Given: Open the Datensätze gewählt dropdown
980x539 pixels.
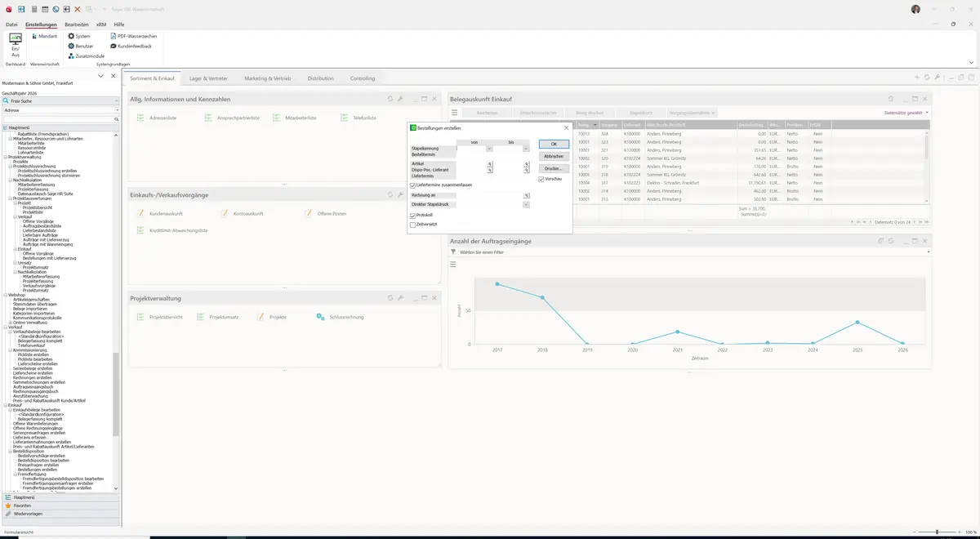Looking at the screenshot, I should point(906,113).
